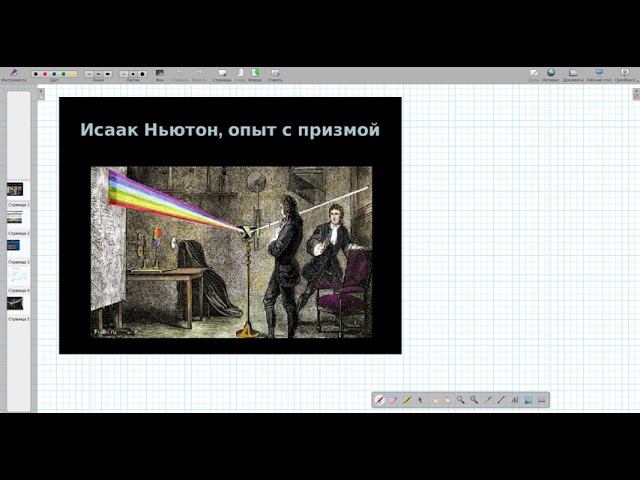Select the blue pen color
The image size is (640, 480).
[54, 74]
